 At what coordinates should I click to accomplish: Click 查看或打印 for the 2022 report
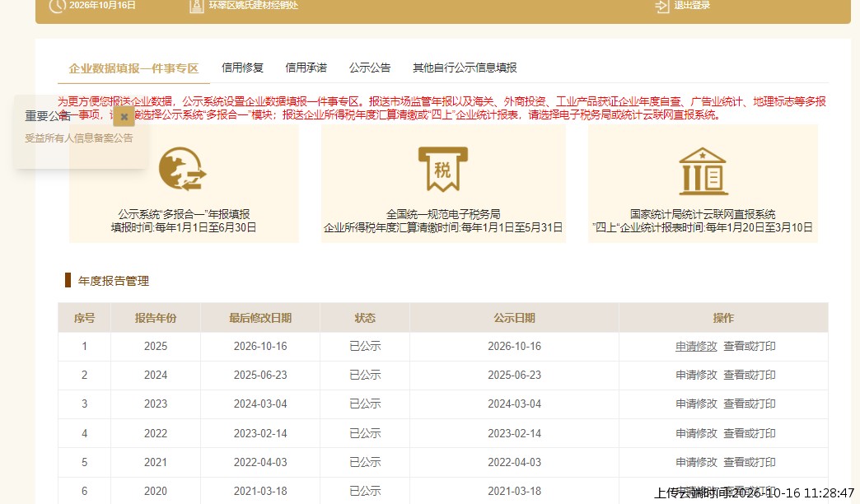tap(750, 433)
